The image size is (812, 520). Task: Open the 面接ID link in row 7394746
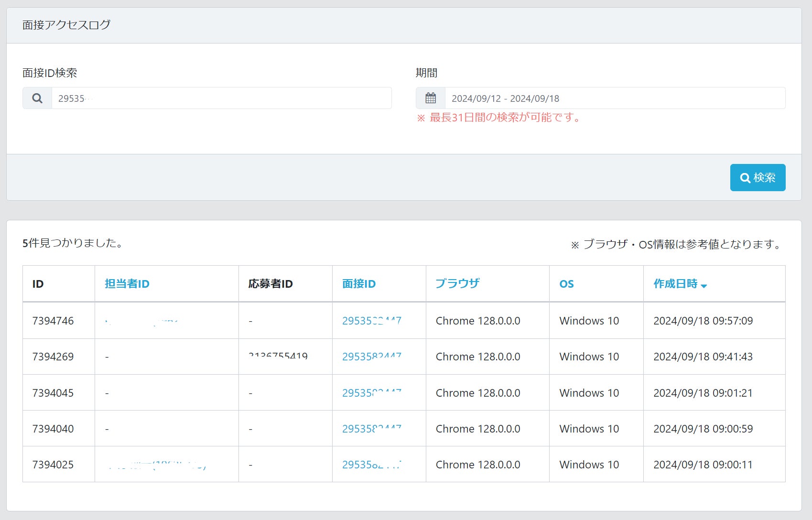coord(372,321)
